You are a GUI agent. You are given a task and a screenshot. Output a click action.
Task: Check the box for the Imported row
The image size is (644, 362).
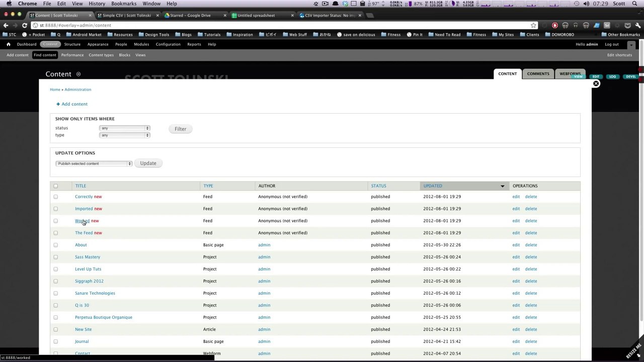click(55, 209)
